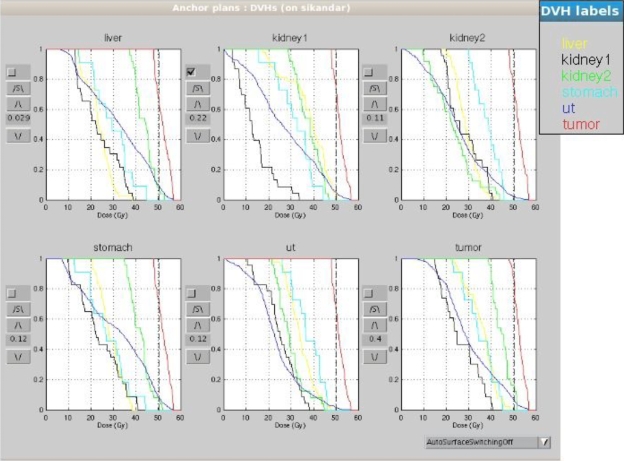
Task: Increase kidney2 value with /\ button
Action: click(374, 104)
